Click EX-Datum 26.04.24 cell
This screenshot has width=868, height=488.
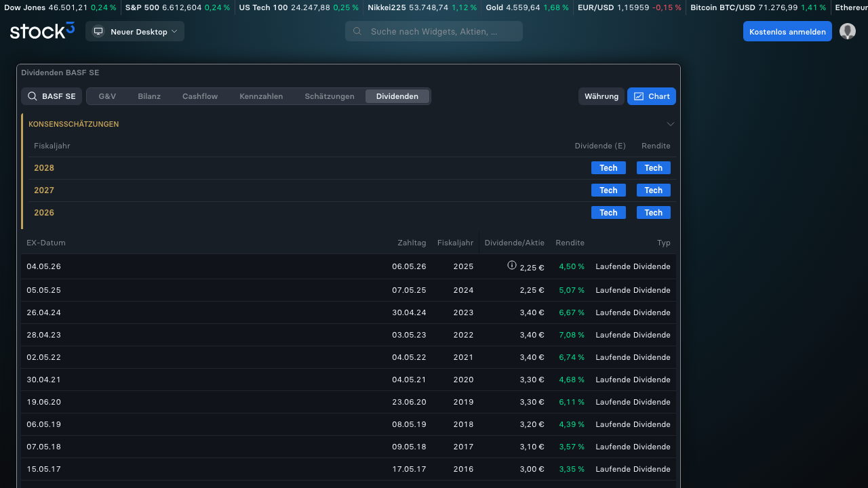[43, 312]
